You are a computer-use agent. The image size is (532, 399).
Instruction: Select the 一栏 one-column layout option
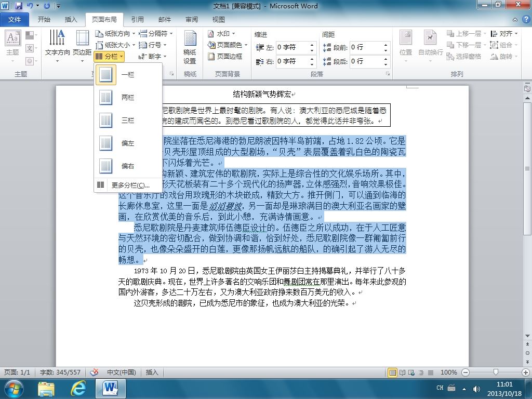tap(128, 74)
